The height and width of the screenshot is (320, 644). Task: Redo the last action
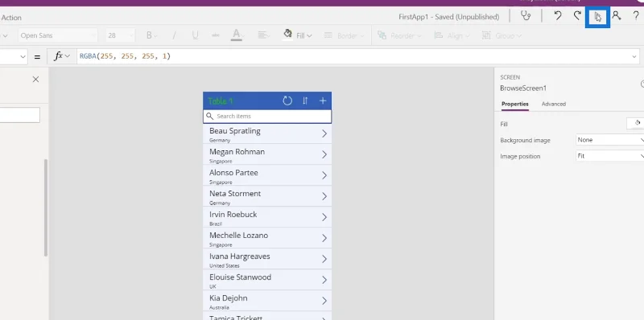click(x=577, y=16)
